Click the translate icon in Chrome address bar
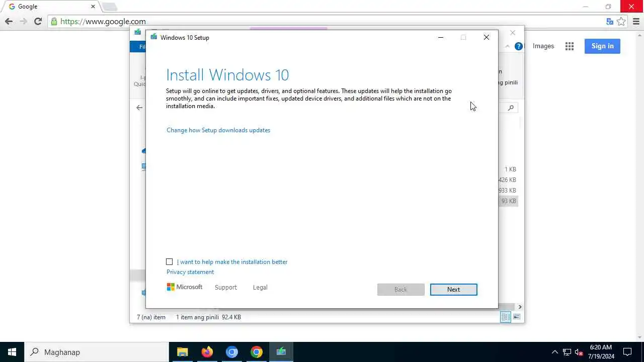Viewport: 644px width, 362px height. [x=610, y=22]
